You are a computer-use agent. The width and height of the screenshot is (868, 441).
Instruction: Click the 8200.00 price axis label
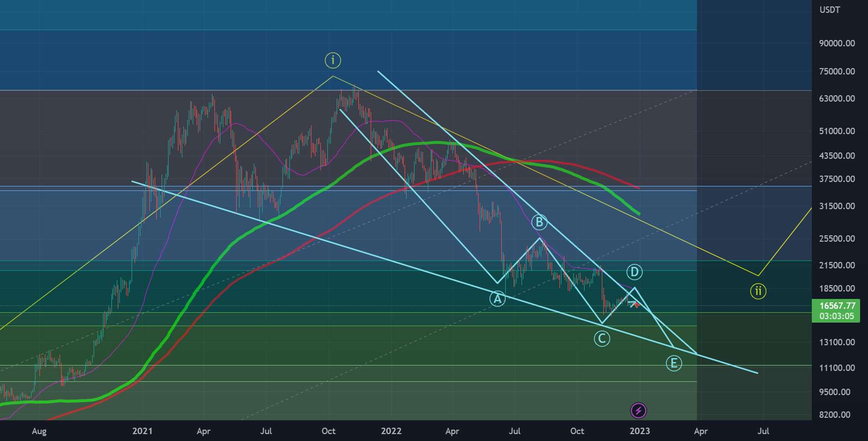(835, 415)
